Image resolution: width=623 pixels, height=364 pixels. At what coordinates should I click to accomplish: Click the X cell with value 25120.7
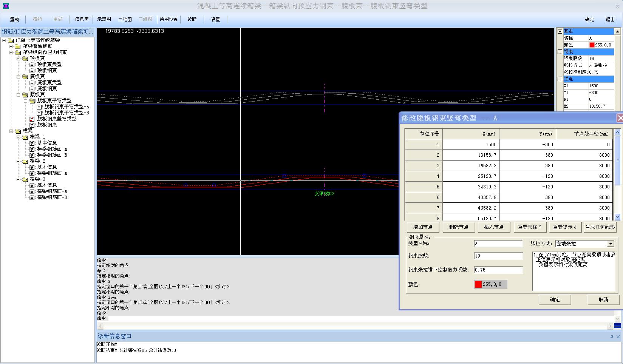tap(471, 176)
